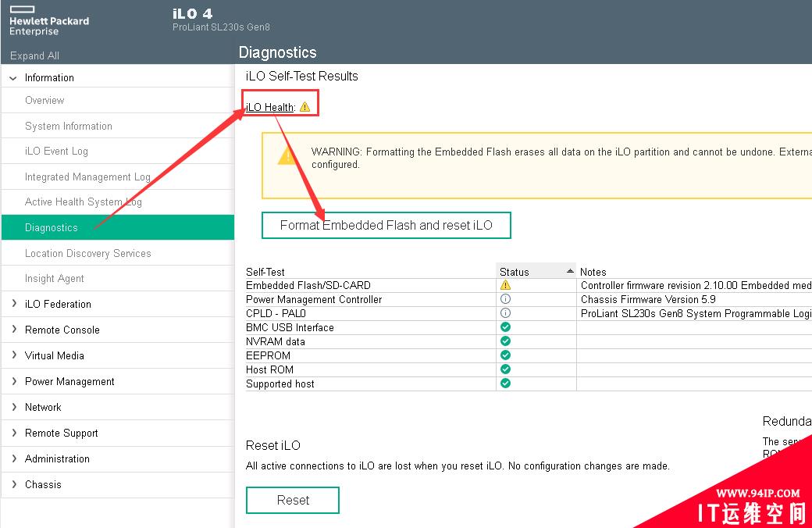The height and width of the screenshot is (528, 812).
Task: Click the 'All active connections to iLO' description
Action: 458,466
